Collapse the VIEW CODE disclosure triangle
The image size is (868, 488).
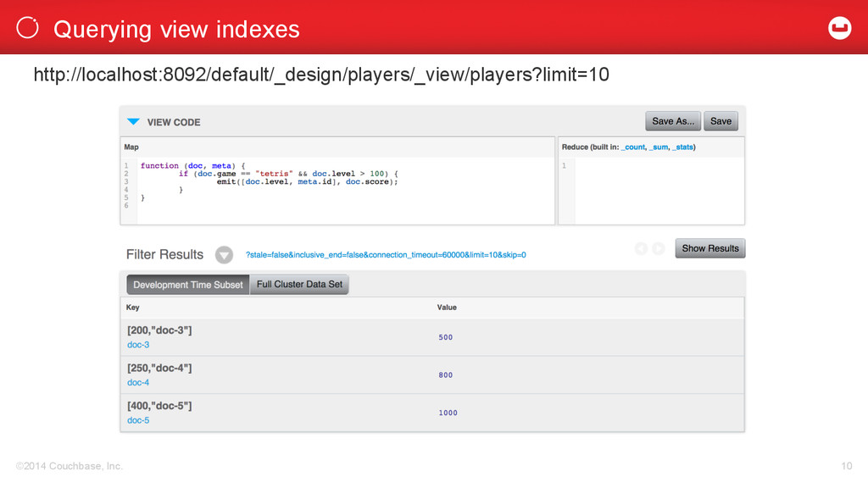(133, 122)
